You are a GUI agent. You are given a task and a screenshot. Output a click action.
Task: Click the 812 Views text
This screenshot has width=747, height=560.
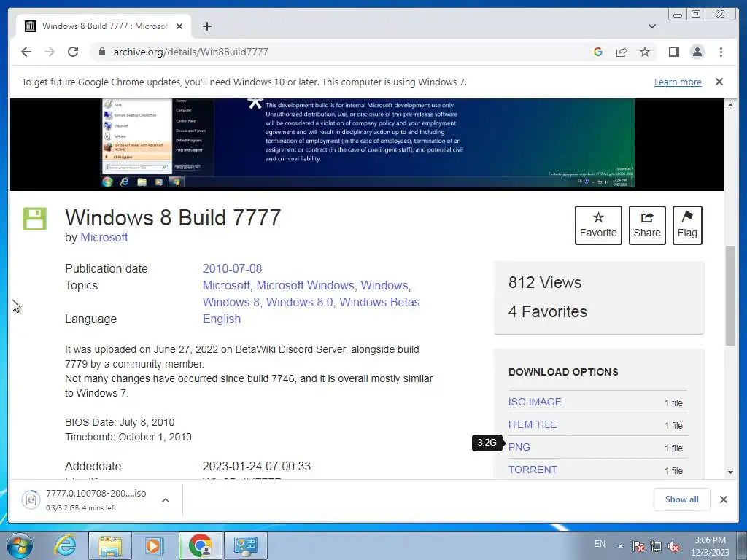(x=544, y=282)
